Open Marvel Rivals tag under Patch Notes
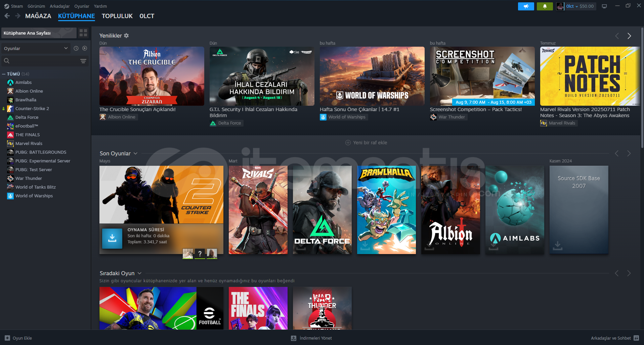Image resolution: width=644 pixels, height=345 pixels. 559,123
